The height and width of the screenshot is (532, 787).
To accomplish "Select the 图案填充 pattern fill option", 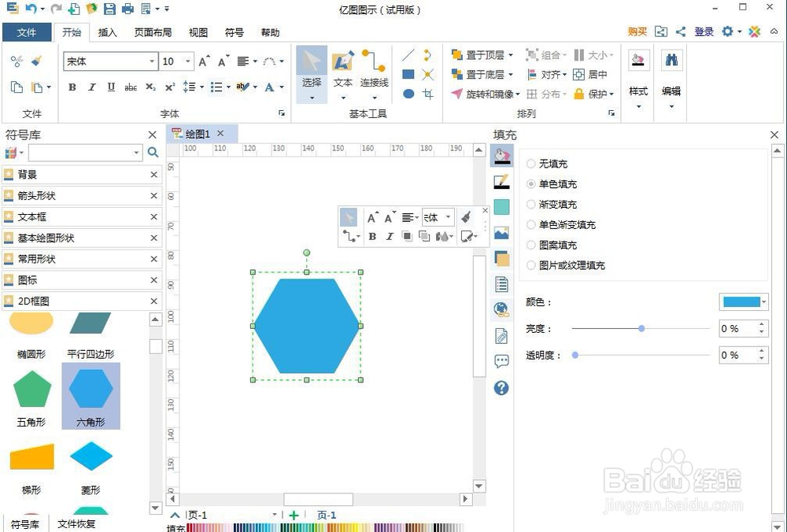I will pyautogui.click(x=531, y=245).
